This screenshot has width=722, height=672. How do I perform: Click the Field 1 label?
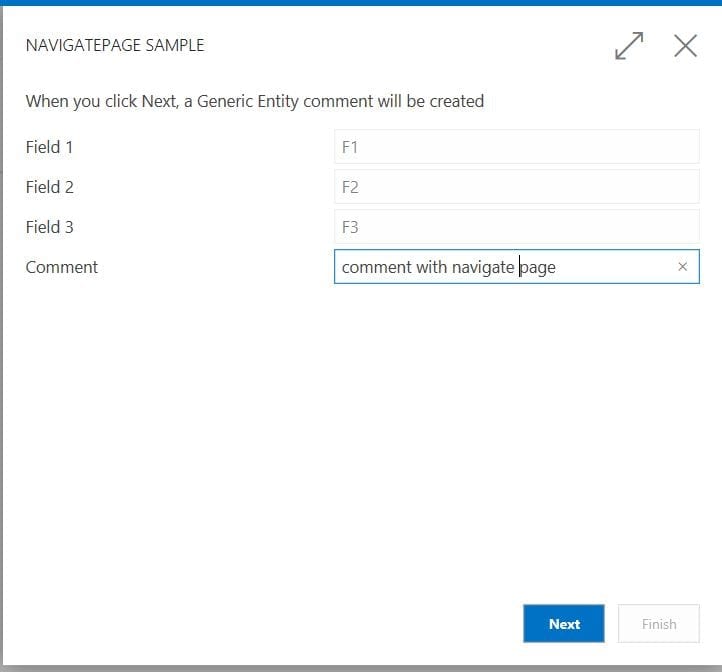(49, 147)
